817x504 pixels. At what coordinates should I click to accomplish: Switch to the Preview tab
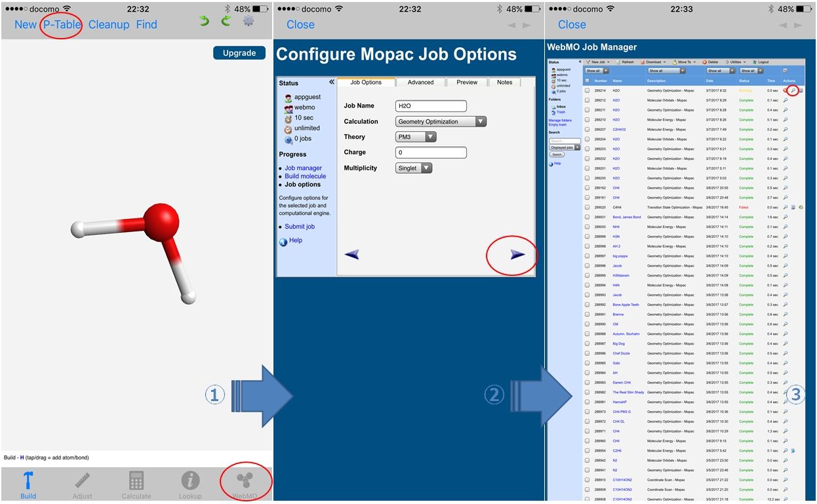pyautogui.click(x=467, y=83)
